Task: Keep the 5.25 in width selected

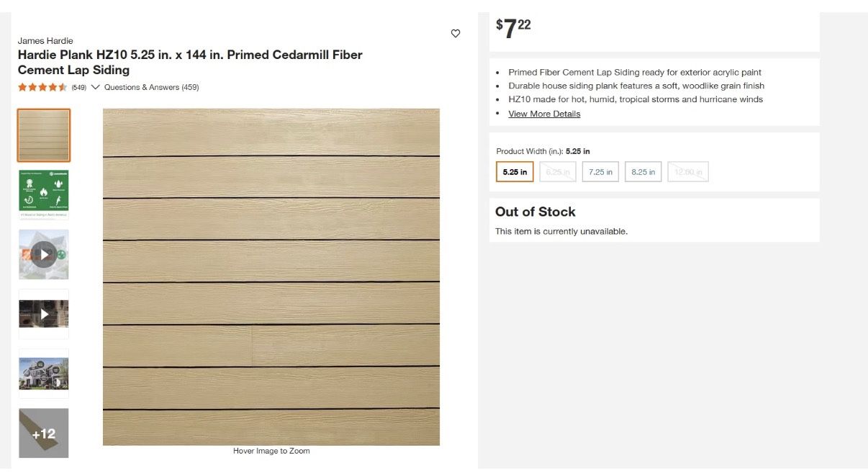Action: [515, 171]
